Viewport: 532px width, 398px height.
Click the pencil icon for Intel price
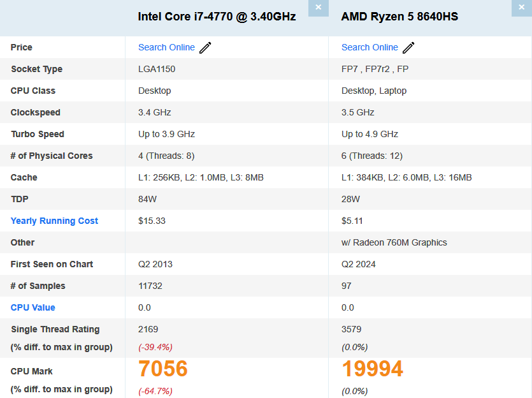click(x=205, y=48)
